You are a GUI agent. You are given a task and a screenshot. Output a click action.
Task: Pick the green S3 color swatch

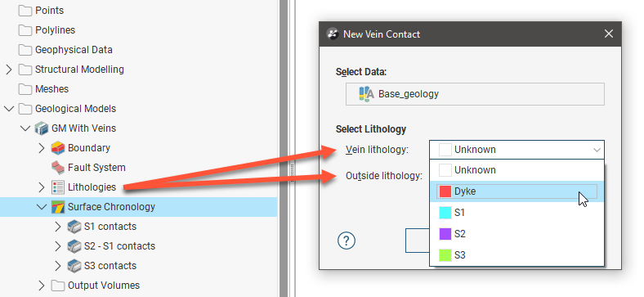coord(445,255)
